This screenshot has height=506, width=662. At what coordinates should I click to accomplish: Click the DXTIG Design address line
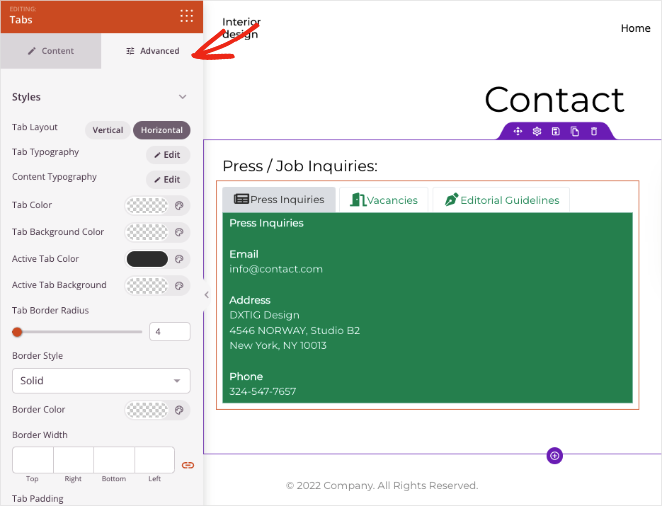(x=264, y=315)
